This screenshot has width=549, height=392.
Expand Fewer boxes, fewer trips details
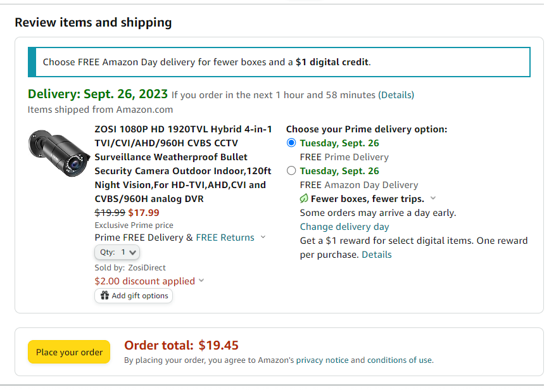433,198
